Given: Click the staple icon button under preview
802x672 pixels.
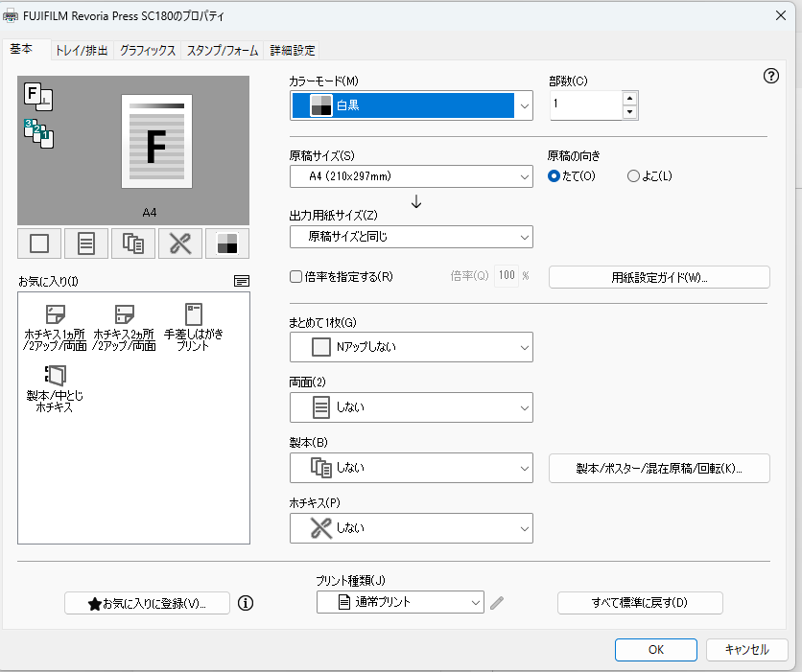Looking at the screenshot, I should pos(180,243).
